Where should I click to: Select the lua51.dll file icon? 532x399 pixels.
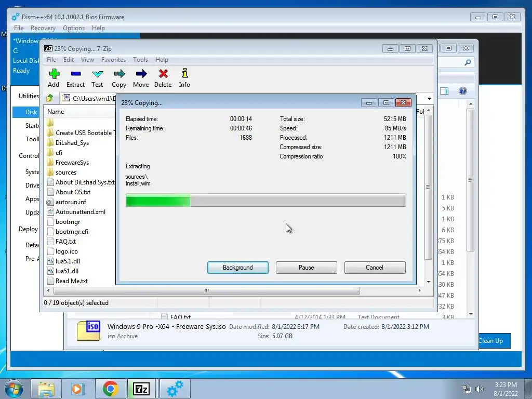click(50, 271)
